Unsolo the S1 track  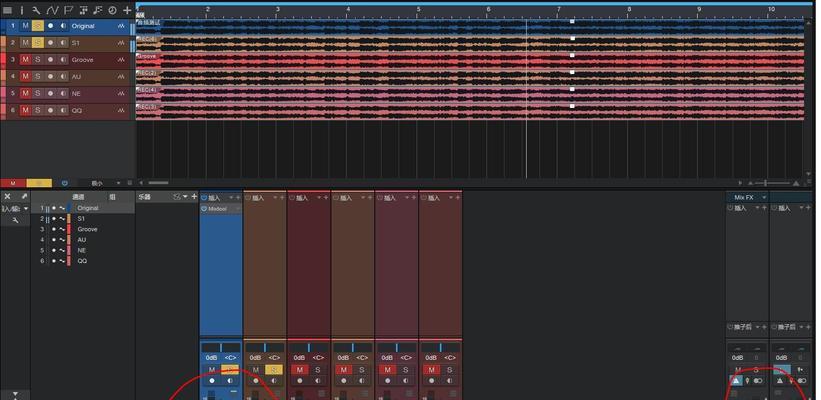click(38, 42)
